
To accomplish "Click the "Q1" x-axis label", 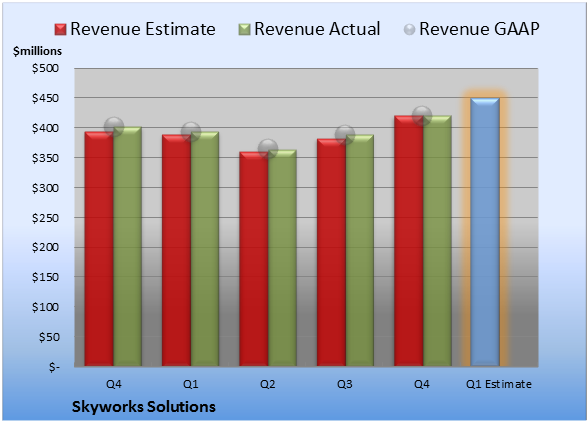I will click(x=190, y=384).
